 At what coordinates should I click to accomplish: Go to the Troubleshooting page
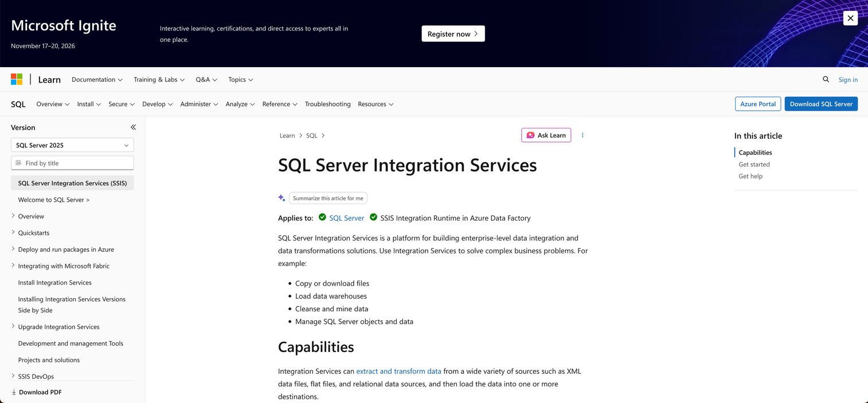(x=328, y=104)
